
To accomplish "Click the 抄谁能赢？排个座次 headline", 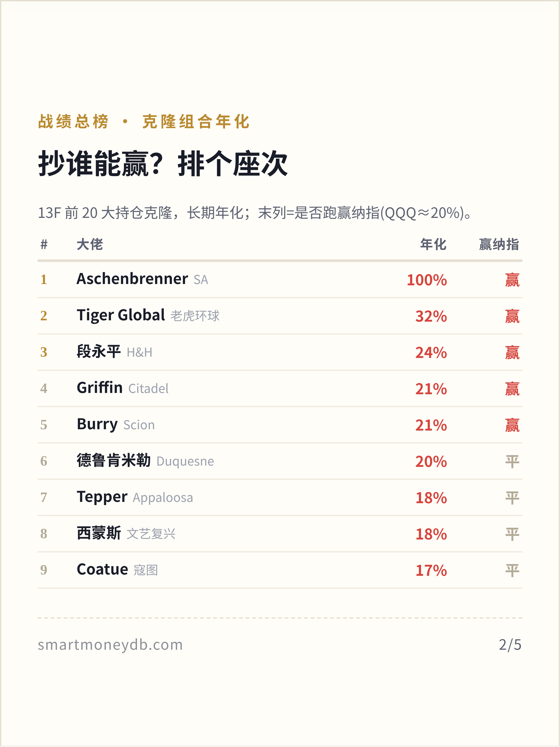I will (163, 164).
